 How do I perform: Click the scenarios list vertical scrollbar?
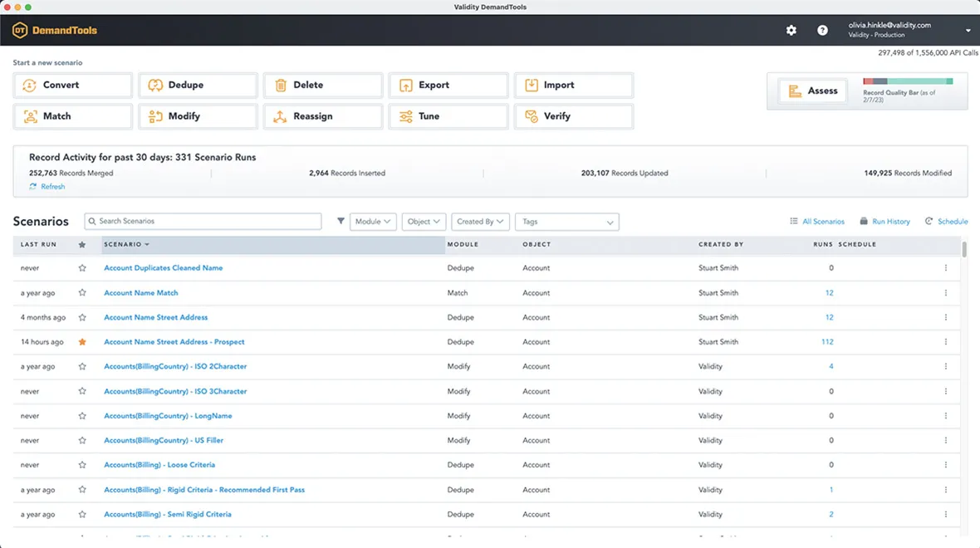964,249
